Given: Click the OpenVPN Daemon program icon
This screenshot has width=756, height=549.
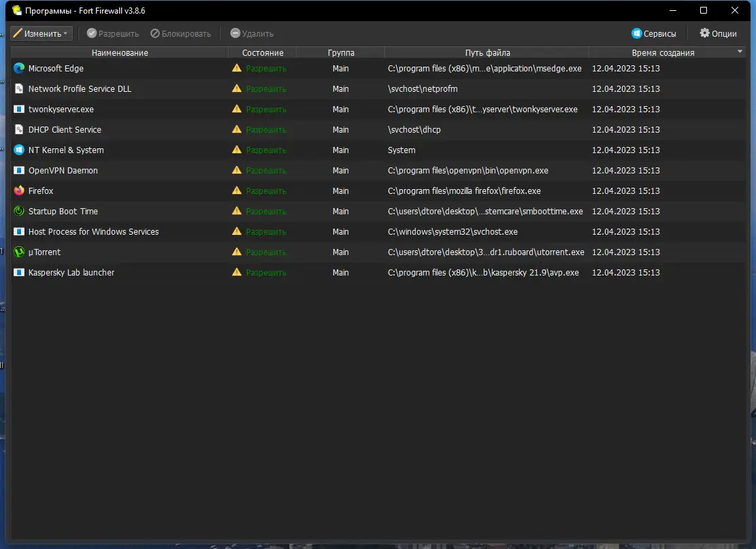Looking at the screenshot, I should coord(19,170).
